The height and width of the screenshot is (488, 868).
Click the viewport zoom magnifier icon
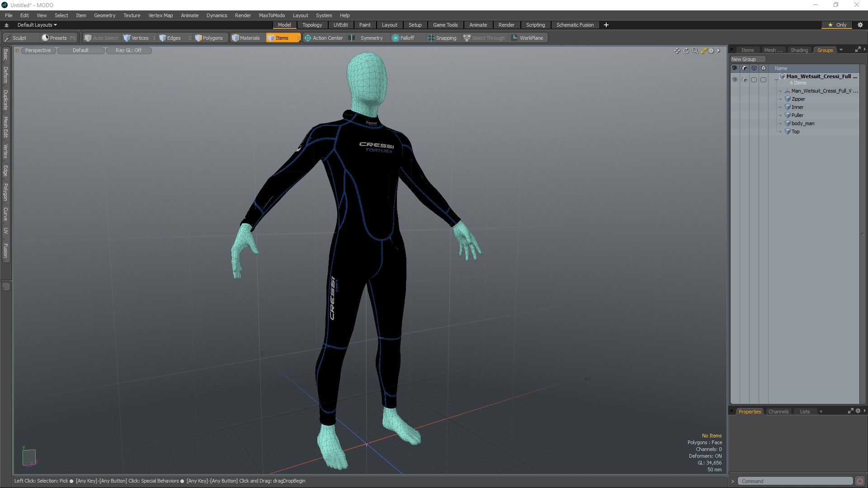pyautogui.click(x=695, y=51)
